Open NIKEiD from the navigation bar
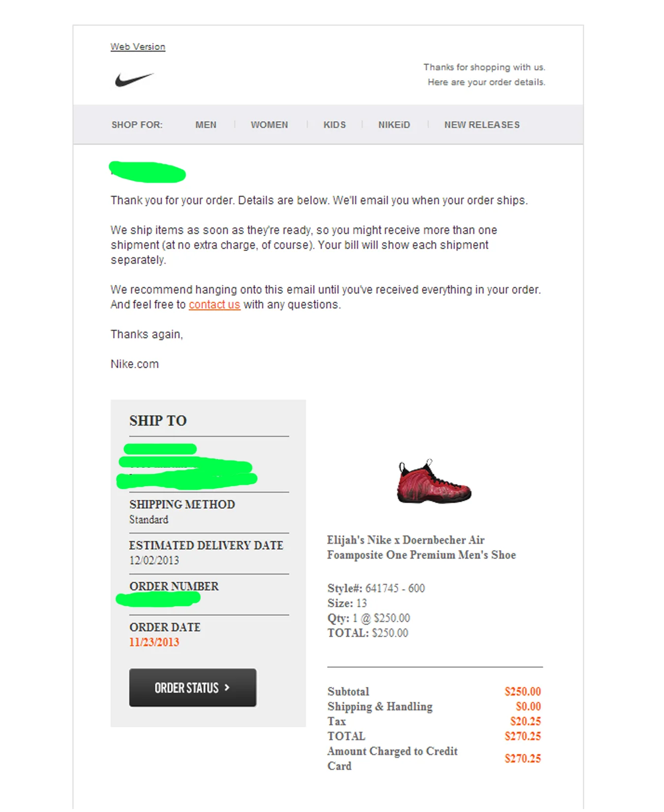 (x=394, y=125)
